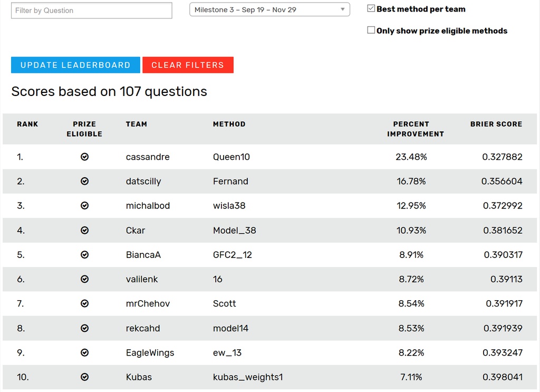
Task: Click prize eligible check icon for valilenk
Action: (84, 279)
